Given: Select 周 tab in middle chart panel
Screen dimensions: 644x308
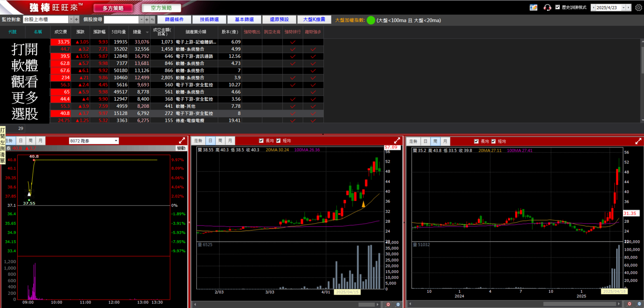Looking at the screenshot, I should point(220,140).
